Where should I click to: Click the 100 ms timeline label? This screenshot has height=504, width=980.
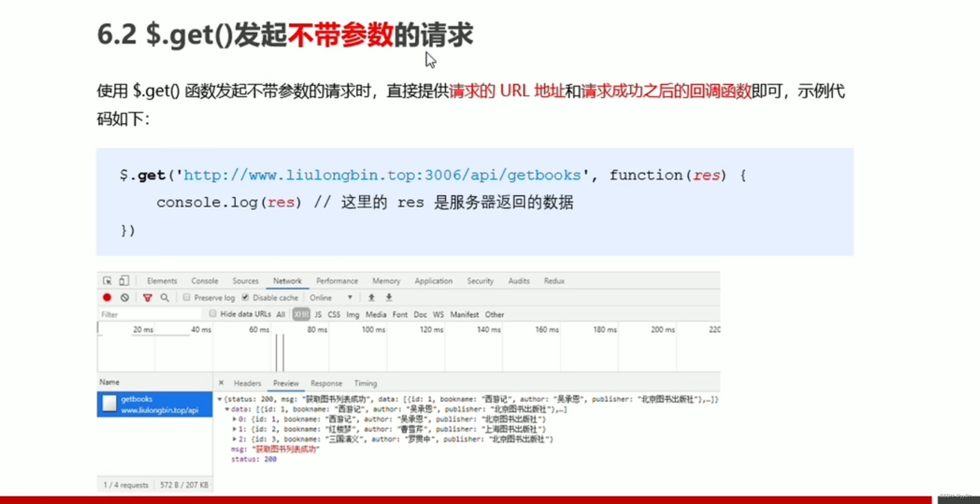coord(373,330)
